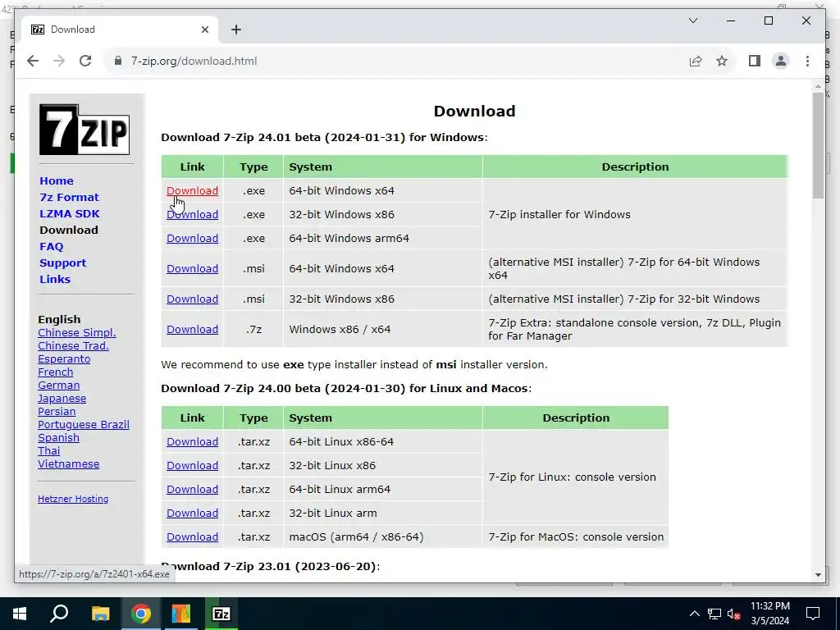Switch language to Chinese Simpl.
Image resolution: width=840 pixels, height=630 pixels.
[76, 333]
